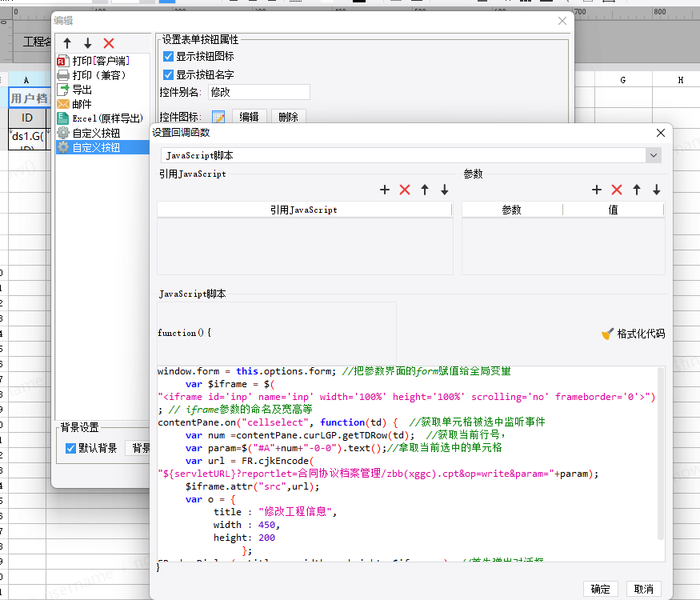Click the 用户档 cell in the spreadsheet

(30, 98)
